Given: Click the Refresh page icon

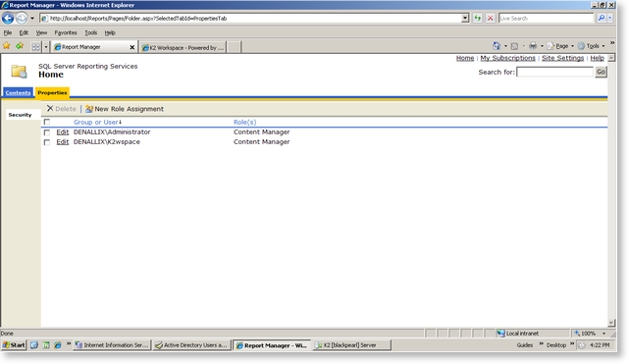Looking at the screenshot, I should pyautogui.click(x=477, y=18).
